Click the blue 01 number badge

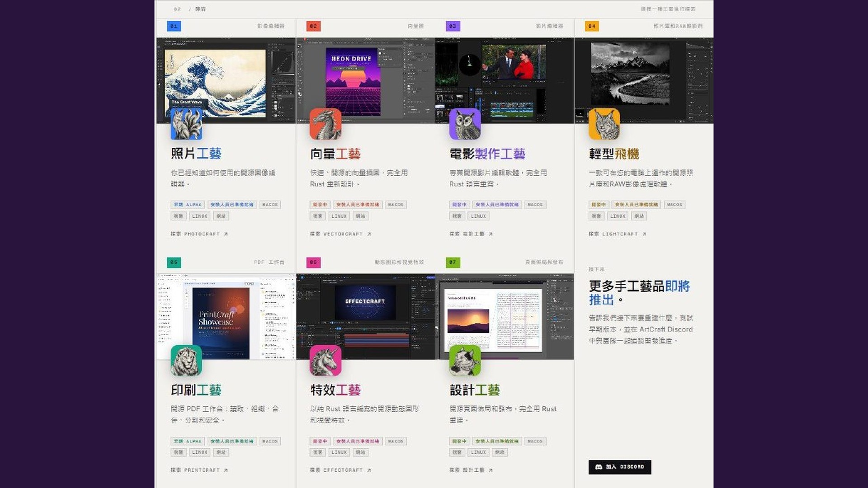coord(174,26)
